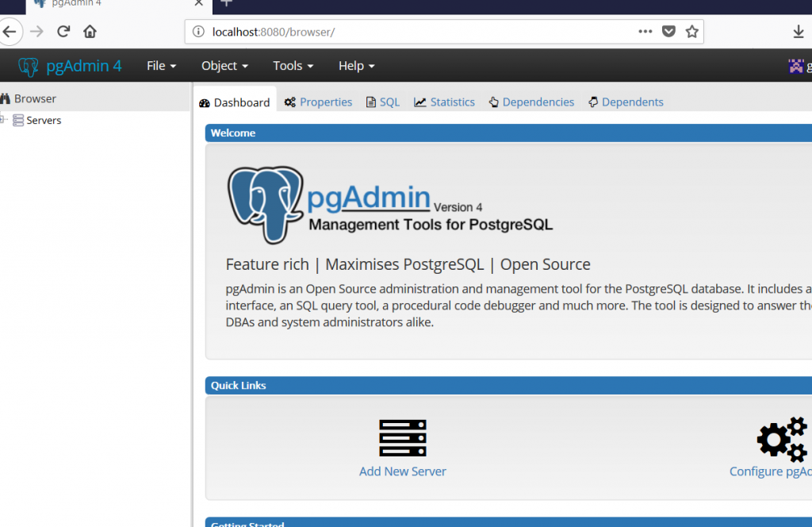Open the downloads arrow icon

pyautogui.click(x=798, y=32)
